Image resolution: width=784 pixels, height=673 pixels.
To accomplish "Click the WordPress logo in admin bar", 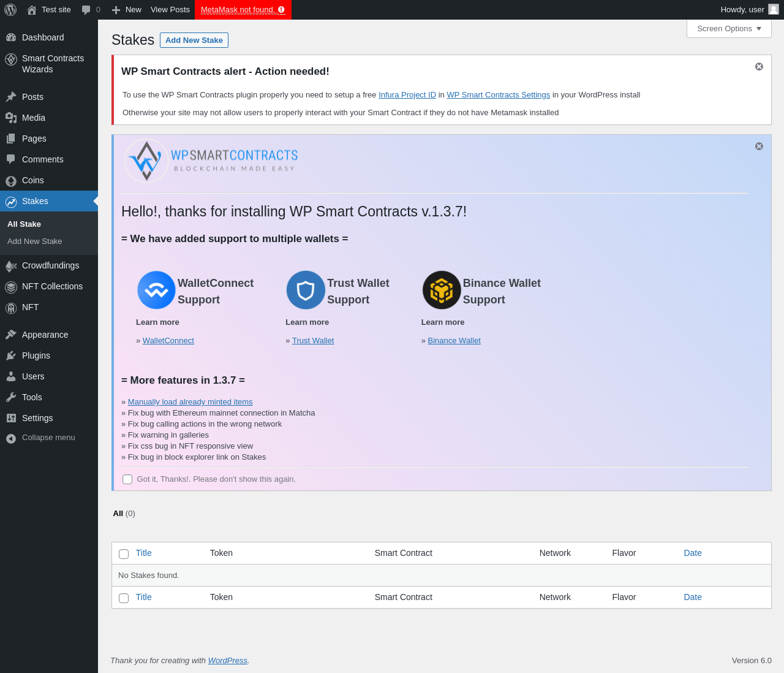I will click(10, 10).
